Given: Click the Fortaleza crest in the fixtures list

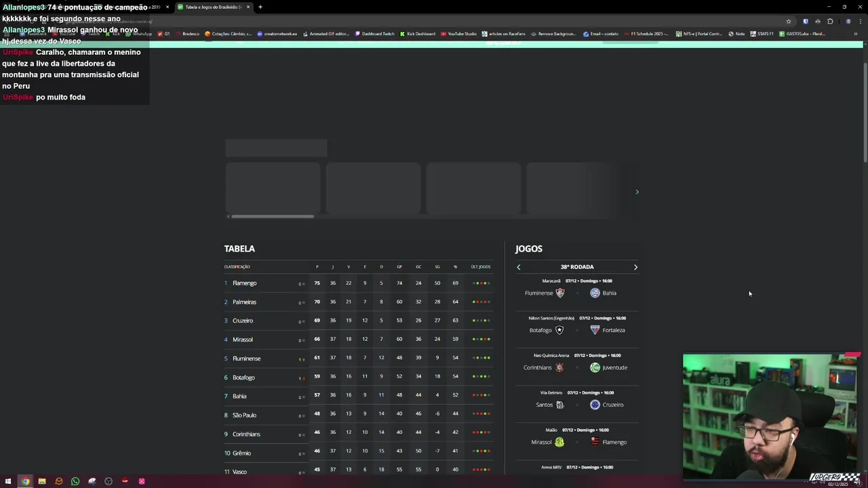Looking at the screenshot, I should (595, 330).
